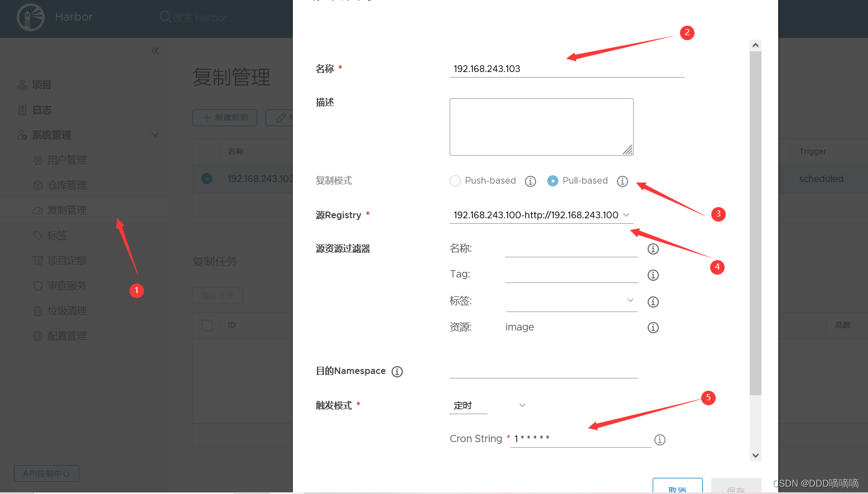Click the 仓库管理 box icon

[x=38, y=185]
